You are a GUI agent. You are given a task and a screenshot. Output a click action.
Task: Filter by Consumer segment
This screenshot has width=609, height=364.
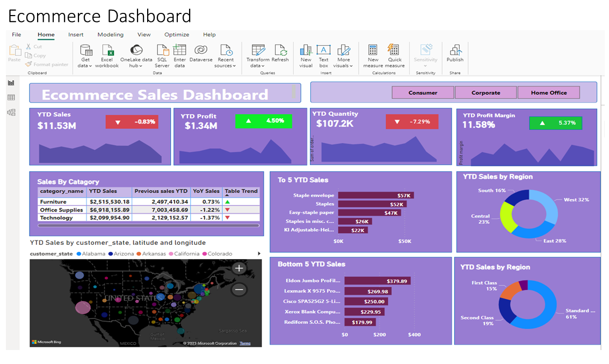[423, 93]
